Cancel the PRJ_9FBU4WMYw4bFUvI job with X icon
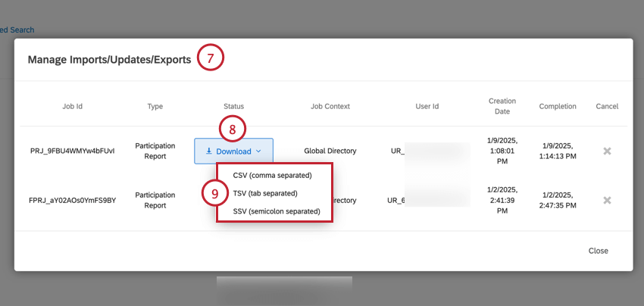 [607, 151]
